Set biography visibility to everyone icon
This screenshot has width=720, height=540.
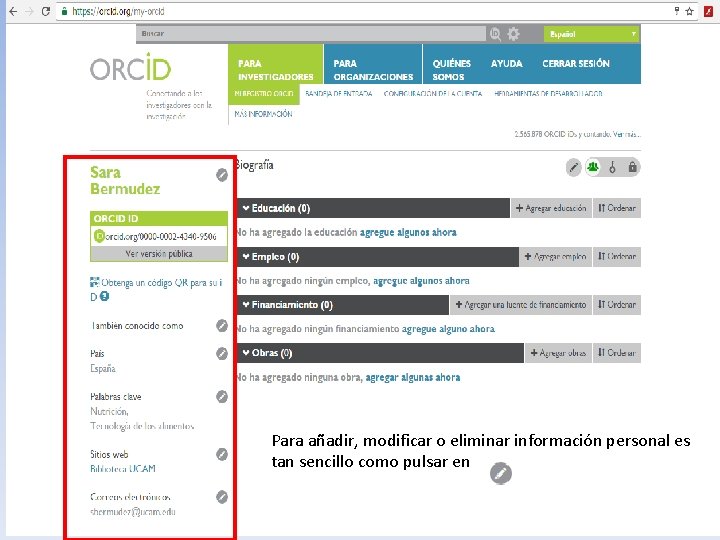593,167
